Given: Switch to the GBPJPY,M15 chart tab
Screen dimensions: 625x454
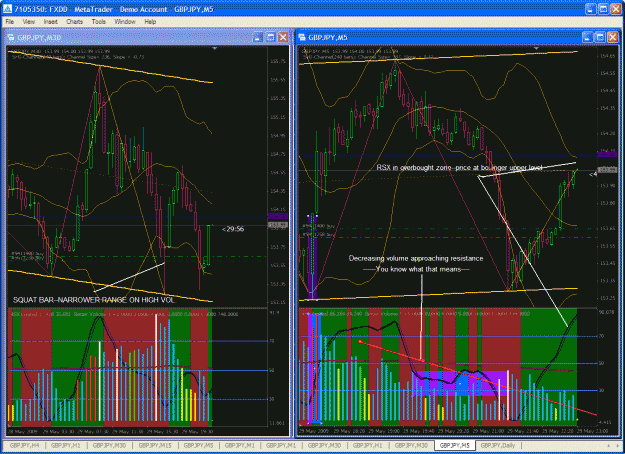Looking at the screenshot, I should (155, 445).
